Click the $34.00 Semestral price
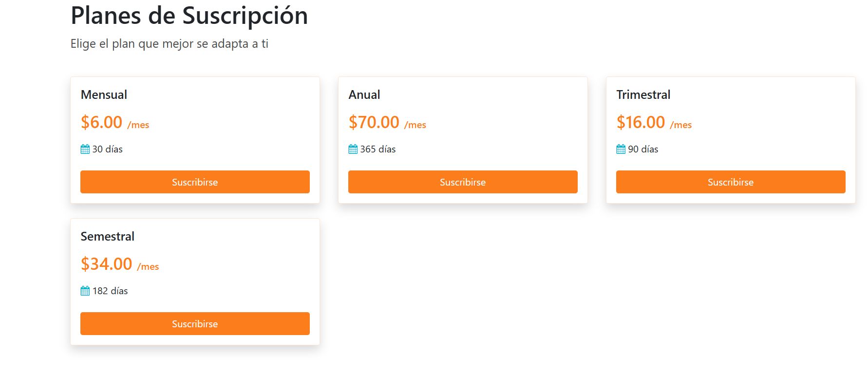 point(107,264)
